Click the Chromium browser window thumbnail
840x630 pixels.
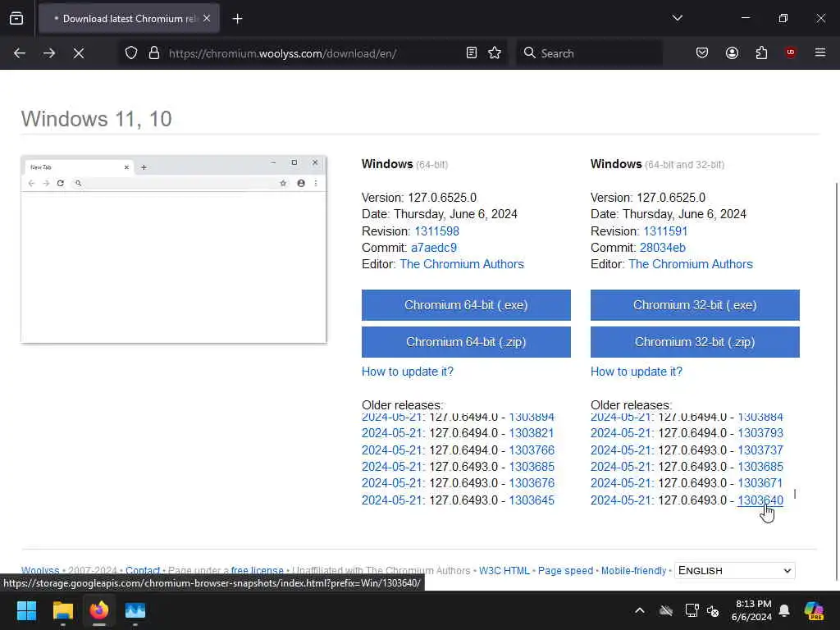pos(174,249)
